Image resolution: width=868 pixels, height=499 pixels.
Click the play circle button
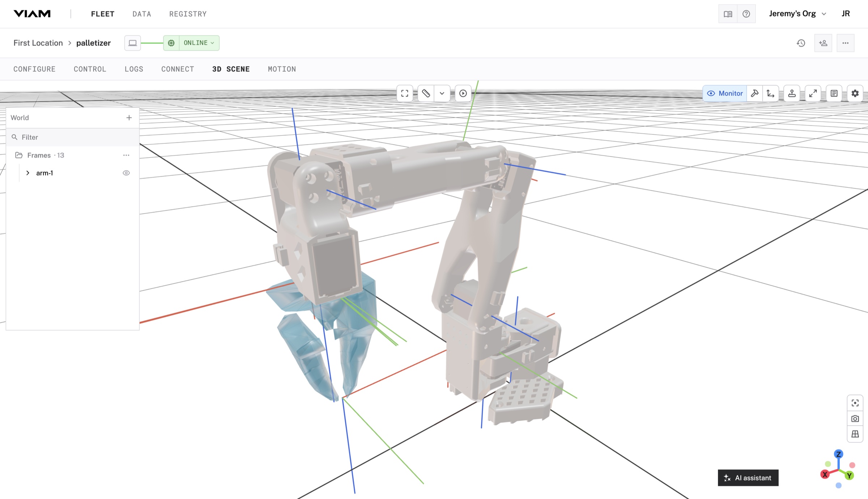pos(463,93)
